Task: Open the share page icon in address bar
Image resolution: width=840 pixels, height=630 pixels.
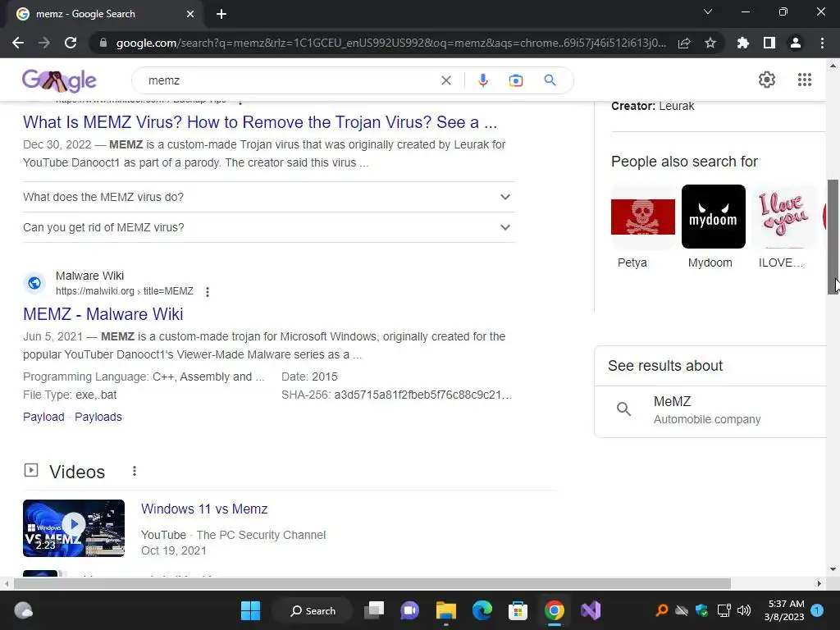Action: click(x=684, y=43)
